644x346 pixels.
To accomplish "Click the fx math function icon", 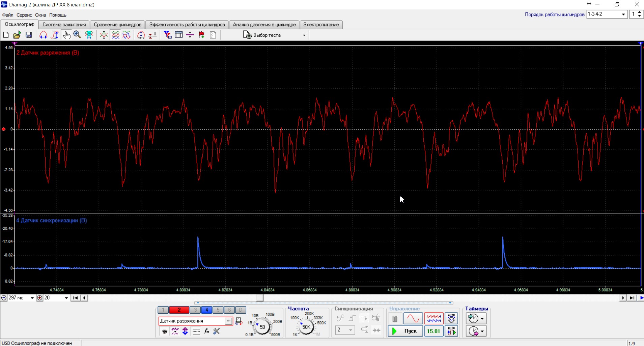I will click(206, 331).
